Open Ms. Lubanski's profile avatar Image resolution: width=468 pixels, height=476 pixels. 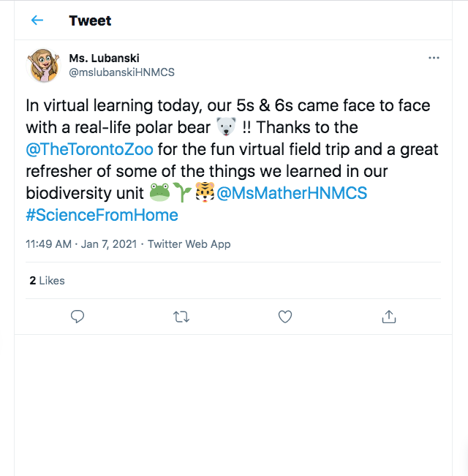[43, 65]
